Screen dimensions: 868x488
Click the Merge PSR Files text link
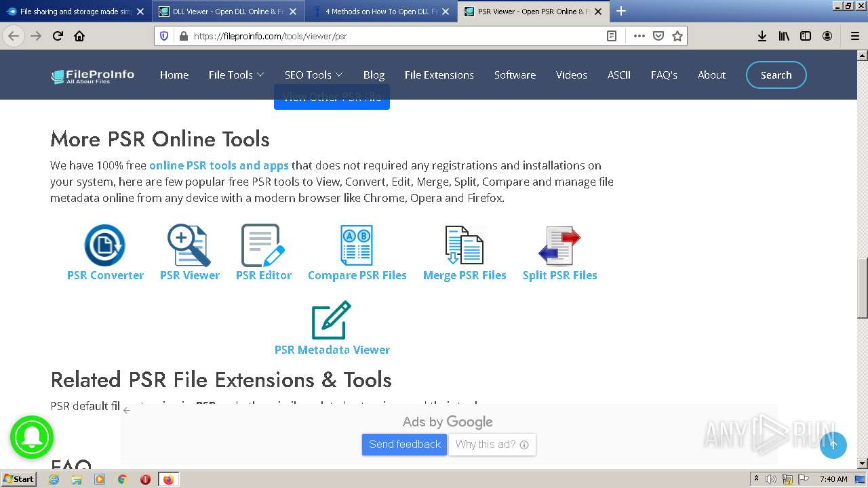465,275
